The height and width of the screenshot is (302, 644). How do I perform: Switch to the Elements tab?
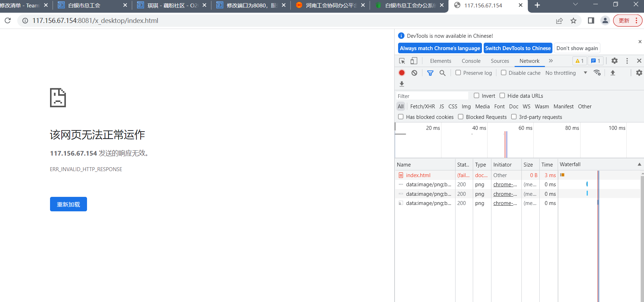pyautogui.click(x=440, y=61)
